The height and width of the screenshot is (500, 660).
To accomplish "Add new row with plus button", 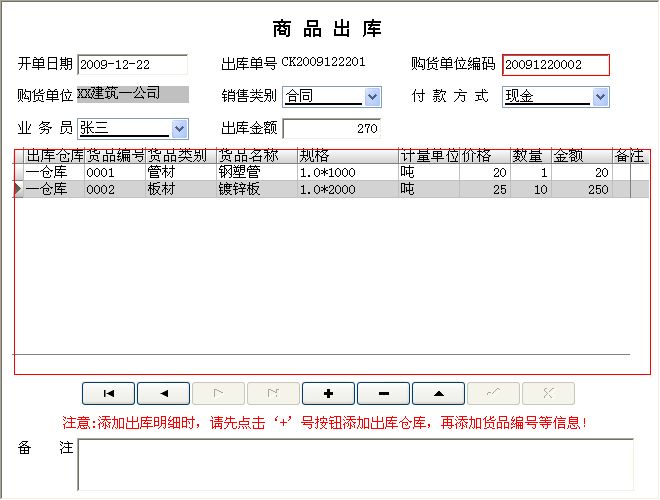I will (x=327, y=393).
